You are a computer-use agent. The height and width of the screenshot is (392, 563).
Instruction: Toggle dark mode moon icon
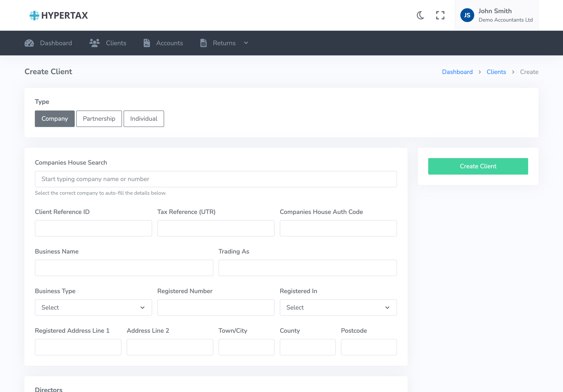pos(420,15)
